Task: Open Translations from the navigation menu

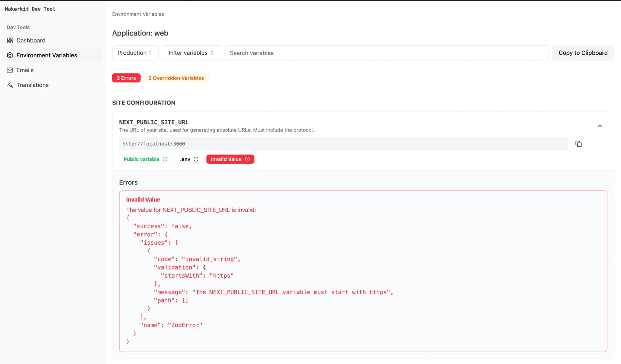Action: (x=32, y=85)
